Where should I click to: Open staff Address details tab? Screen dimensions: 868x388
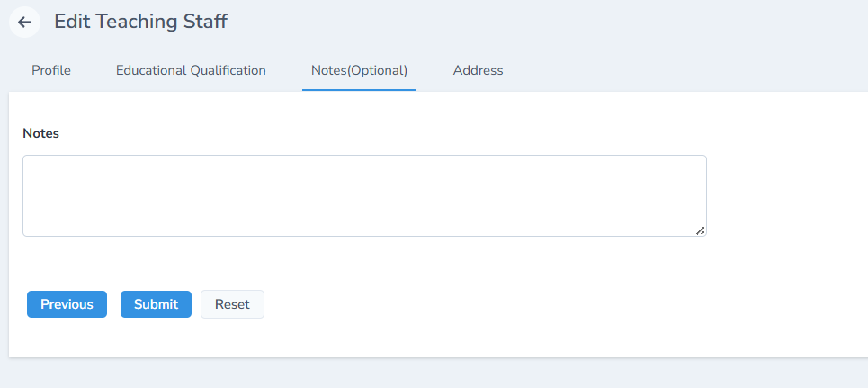[478, 70]
